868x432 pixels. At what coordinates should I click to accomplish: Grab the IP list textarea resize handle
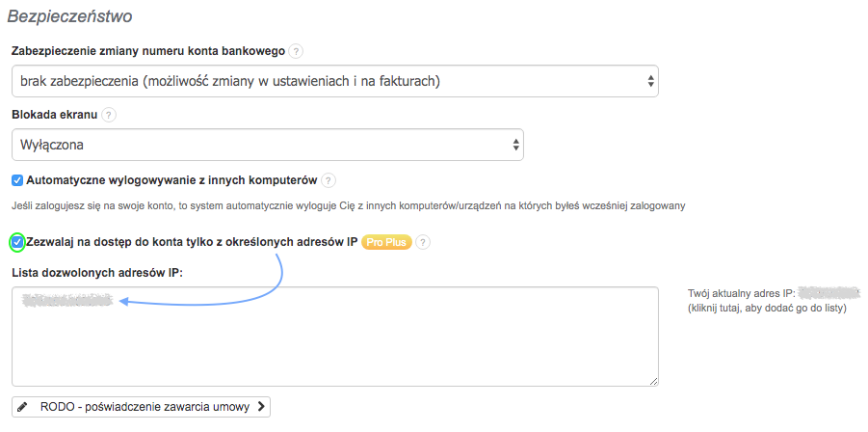(654, 381)
